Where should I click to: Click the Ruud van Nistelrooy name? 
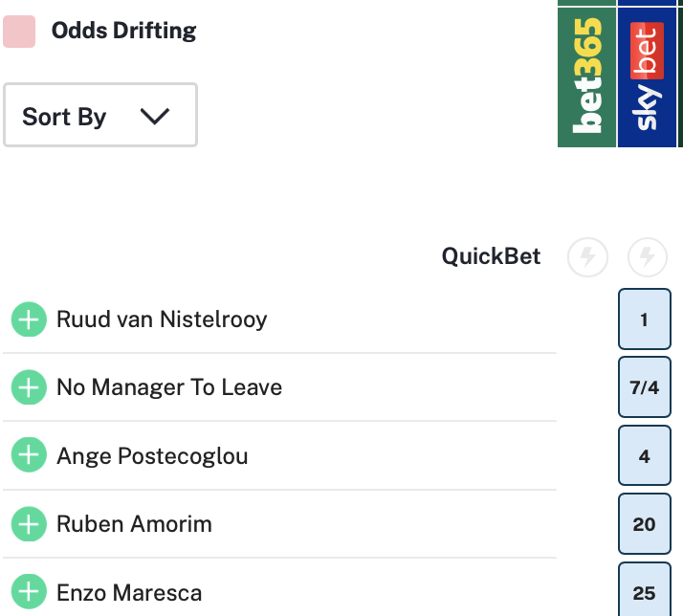(x=162, y=319)
